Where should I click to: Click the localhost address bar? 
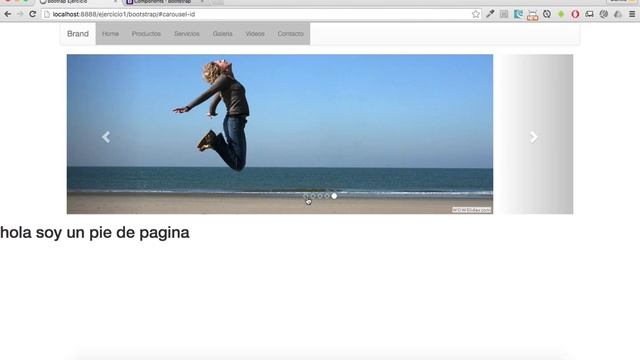click(261, 14)
